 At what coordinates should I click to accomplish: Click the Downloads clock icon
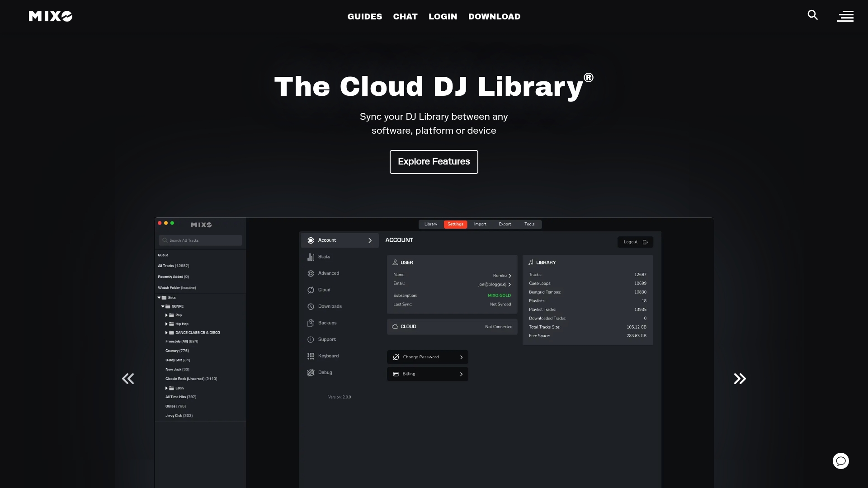click(x=311, y=306)
